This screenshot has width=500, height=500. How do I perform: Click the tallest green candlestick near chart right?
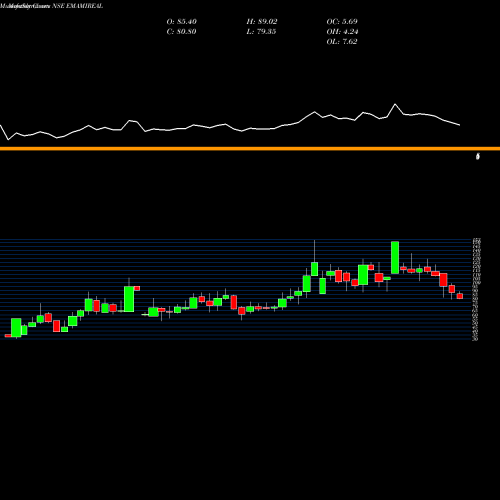[x=395, y=258]
